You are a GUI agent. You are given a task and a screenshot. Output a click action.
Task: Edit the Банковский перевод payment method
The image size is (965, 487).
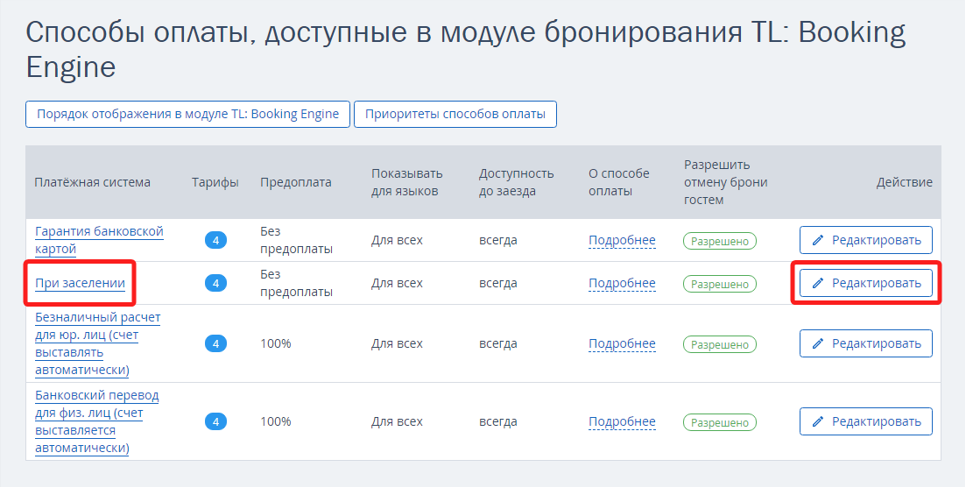(x=866, y=422)
